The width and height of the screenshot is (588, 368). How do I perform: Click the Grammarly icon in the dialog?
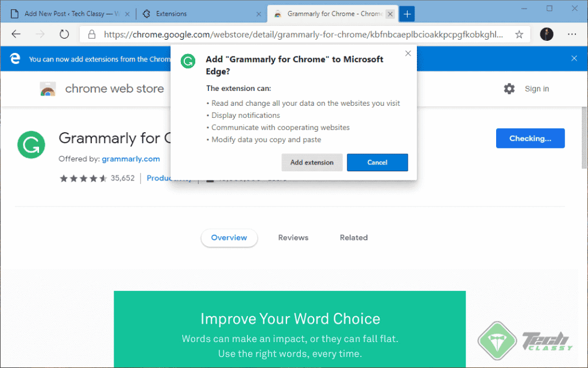click(188, 61)
